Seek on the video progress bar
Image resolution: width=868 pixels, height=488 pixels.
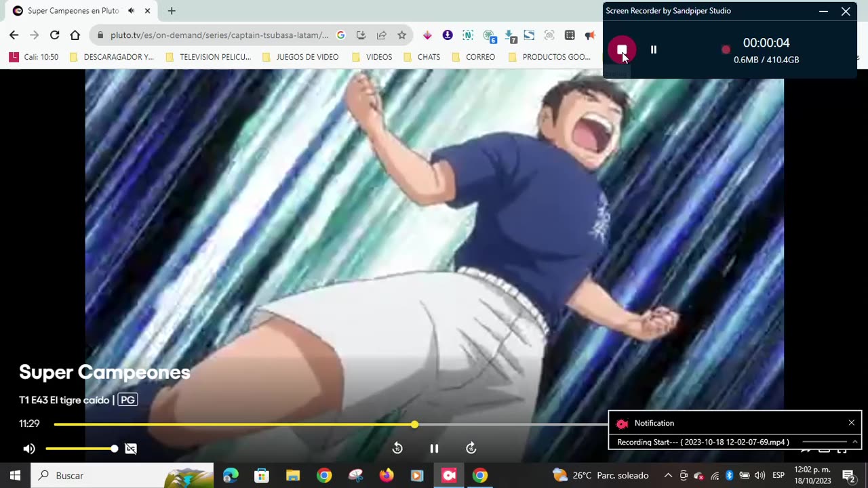coord(330,424)
